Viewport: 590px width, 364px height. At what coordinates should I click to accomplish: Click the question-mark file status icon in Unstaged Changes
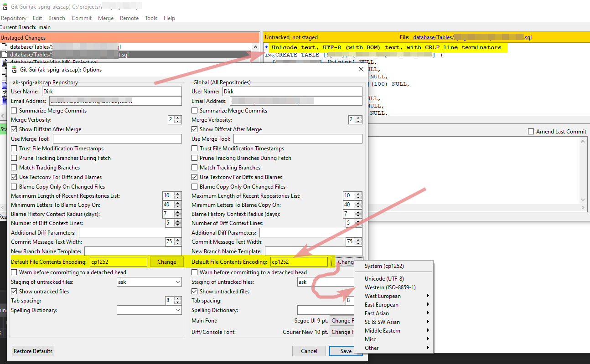(4, 92)
